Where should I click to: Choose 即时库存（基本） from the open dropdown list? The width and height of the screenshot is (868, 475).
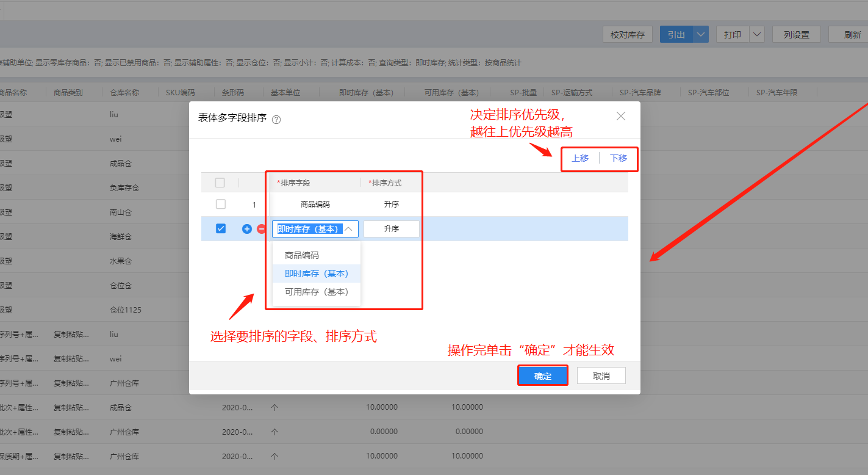pos(317,274)
